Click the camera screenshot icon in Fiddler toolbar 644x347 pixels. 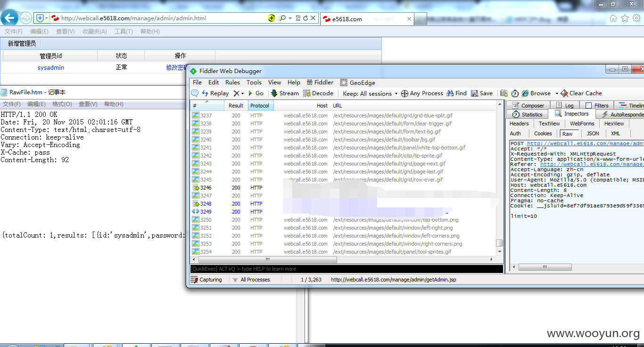pyautogui.click(x=504, y=93)
